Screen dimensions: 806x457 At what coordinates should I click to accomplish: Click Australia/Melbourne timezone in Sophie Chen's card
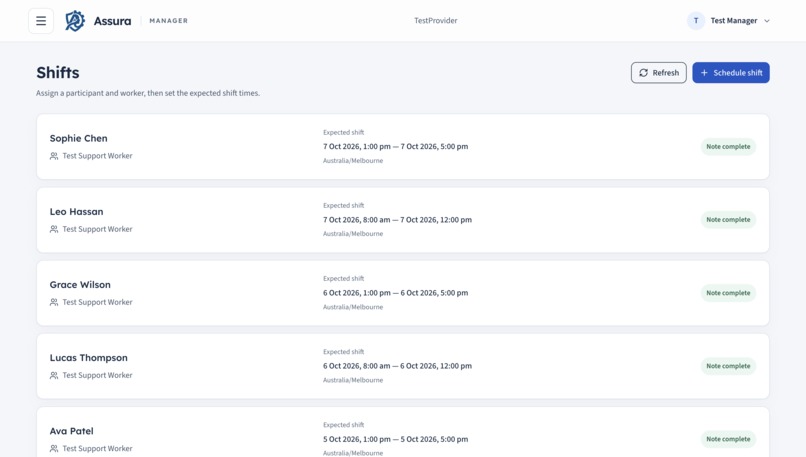353,161
